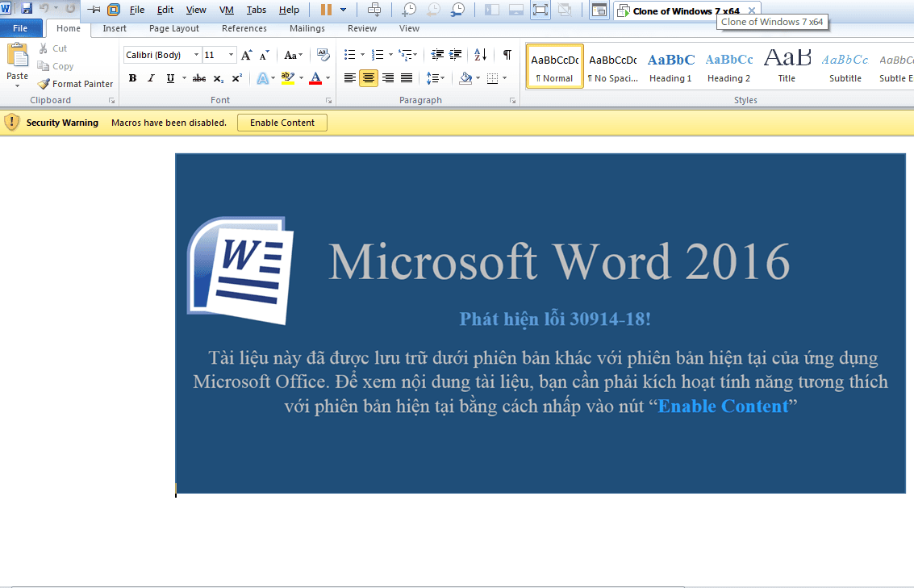Screen dimensions: 914x588
Task: Toggle Superscript formatting
Action: pos(236,78)
